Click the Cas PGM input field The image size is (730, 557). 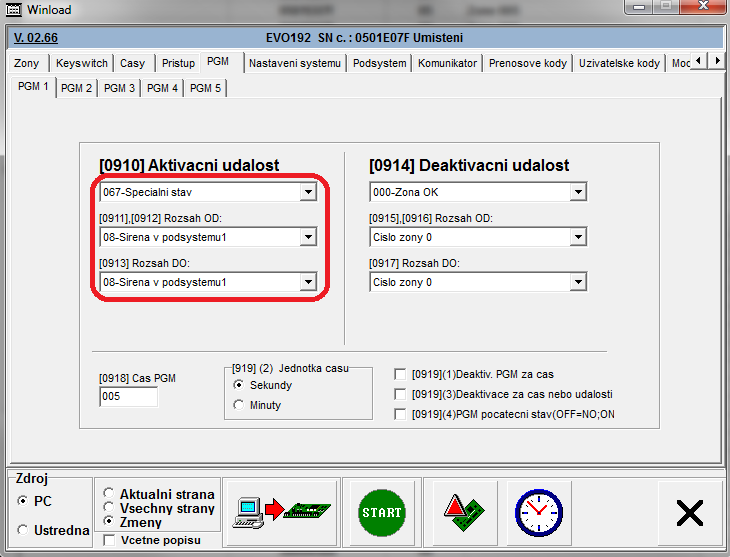pyautogui.click(x=128, y=398)
